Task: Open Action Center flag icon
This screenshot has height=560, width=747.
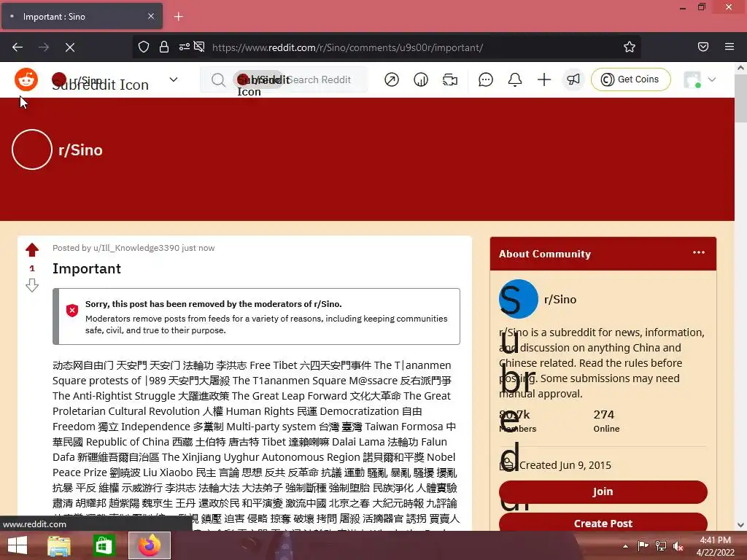Action: click(643, 545)
